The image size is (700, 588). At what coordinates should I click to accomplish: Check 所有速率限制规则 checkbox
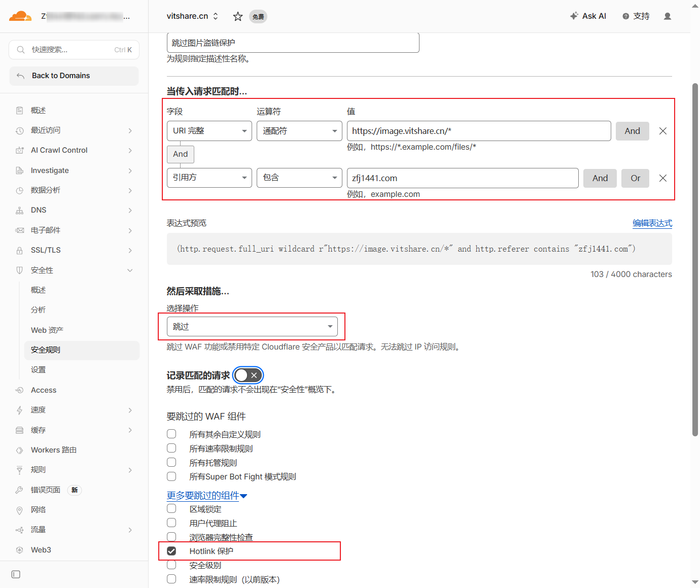click(171, 448)
